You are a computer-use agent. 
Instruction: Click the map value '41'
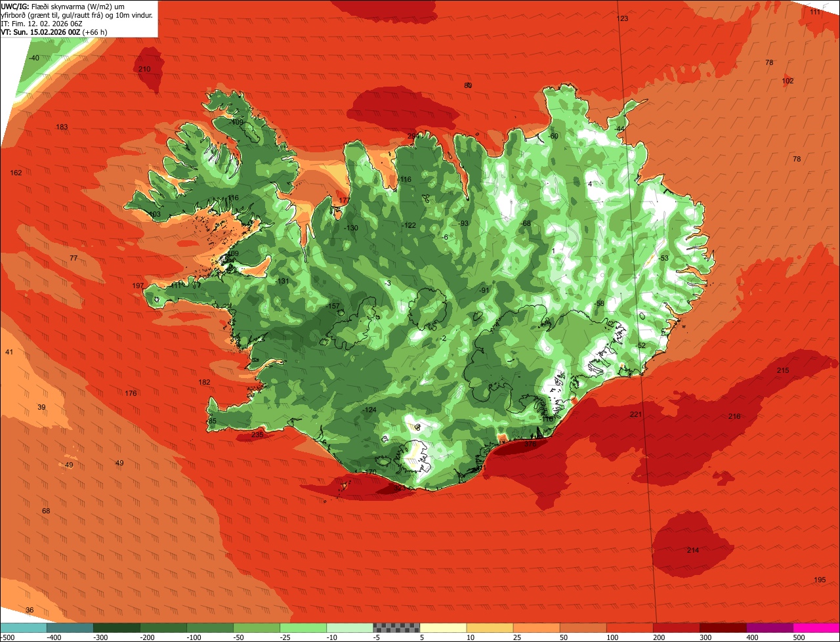(x=9, y=353)
